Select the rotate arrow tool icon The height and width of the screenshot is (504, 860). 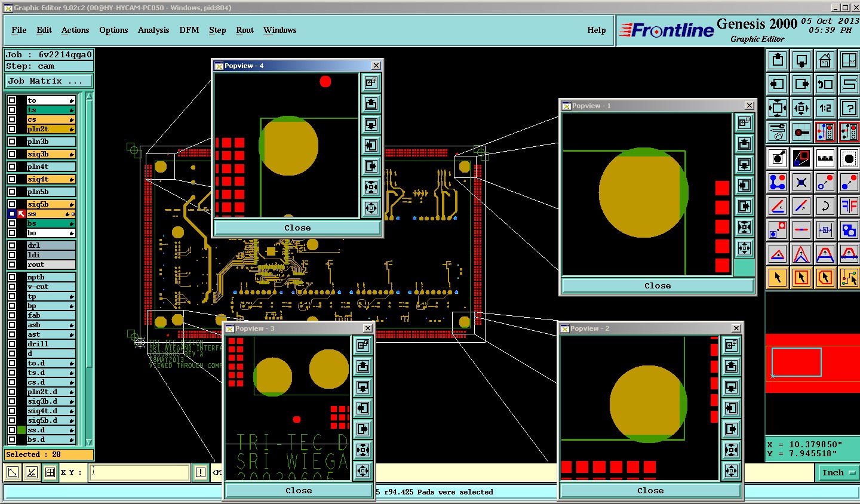click(825, 206)
